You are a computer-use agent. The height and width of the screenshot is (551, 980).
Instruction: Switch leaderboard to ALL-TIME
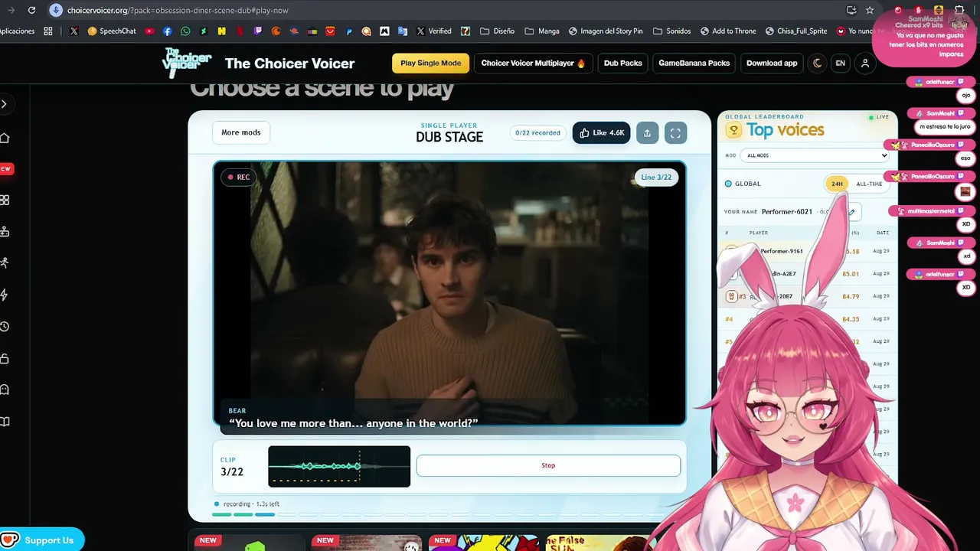click(x=869, y=184)
